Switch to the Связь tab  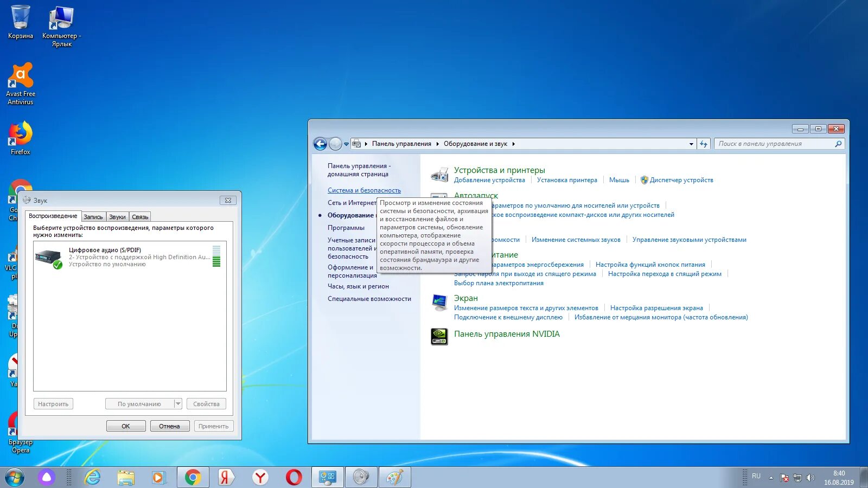pos(140,217)
